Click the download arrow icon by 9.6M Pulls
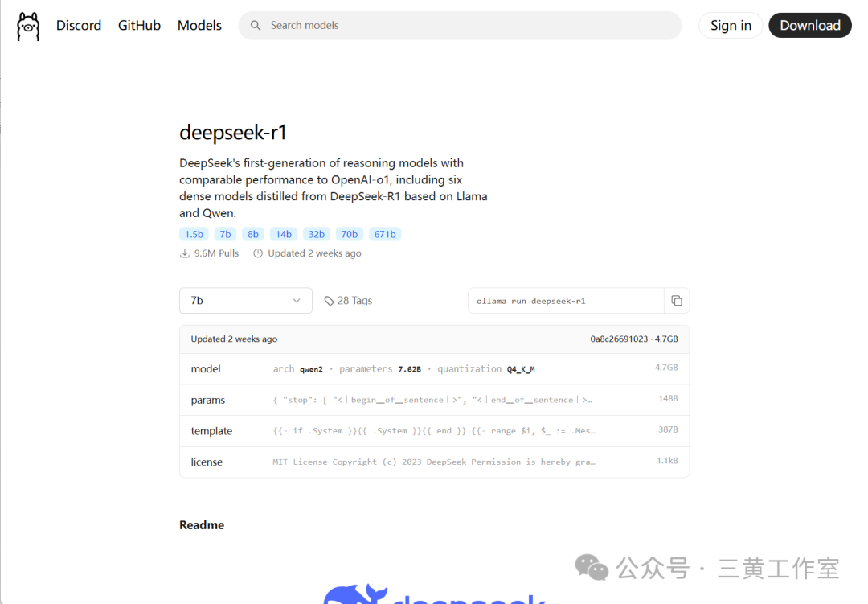868x604 pixels. (x=185, y=253)
